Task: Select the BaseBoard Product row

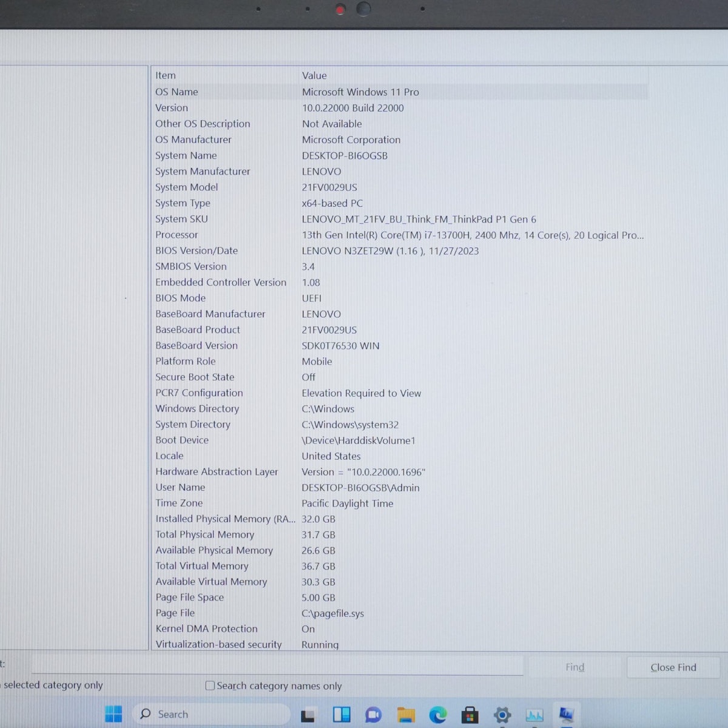Action: (x=400, y=329)
